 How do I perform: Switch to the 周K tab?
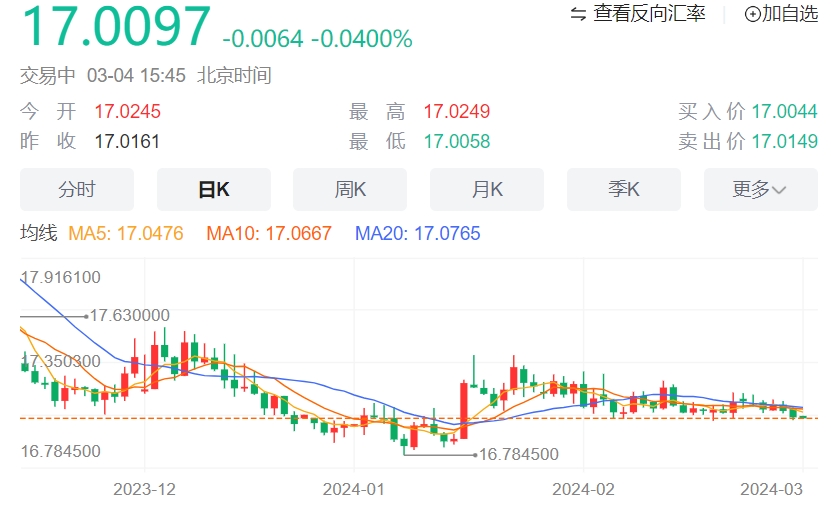point(350,189)
